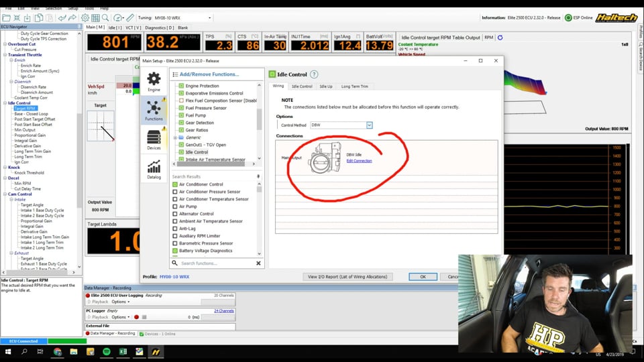The image size is (644, 362).
Task: Toggle Air Conditioner Control checkbox
Action: 175,184
